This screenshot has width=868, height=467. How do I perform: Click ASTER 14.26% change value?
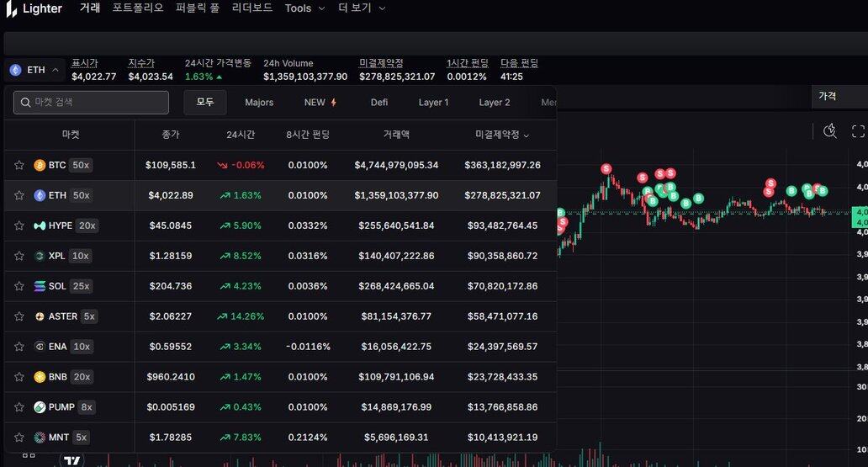click(247, 316)
